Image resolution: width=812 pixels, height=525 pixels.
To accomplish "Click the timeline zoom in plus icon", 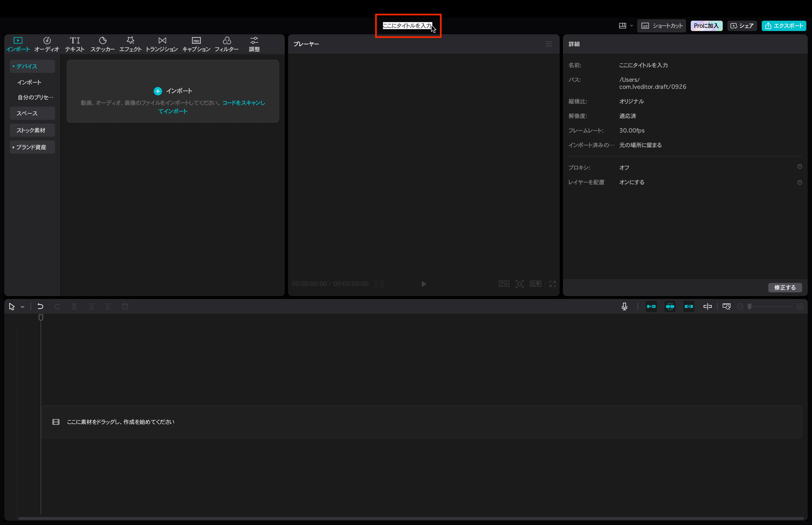I will [800, 306].
